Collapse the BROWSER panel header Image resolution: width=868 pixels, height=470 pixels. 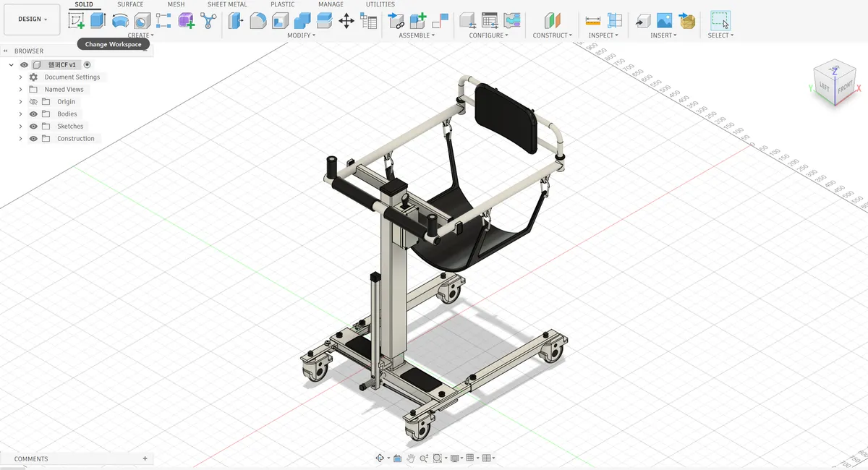(x=7, y=51)
